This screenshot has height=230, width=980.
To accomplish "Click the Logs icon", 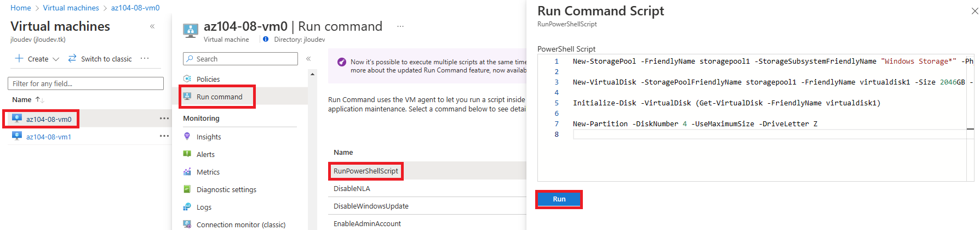I will point(187,206).
